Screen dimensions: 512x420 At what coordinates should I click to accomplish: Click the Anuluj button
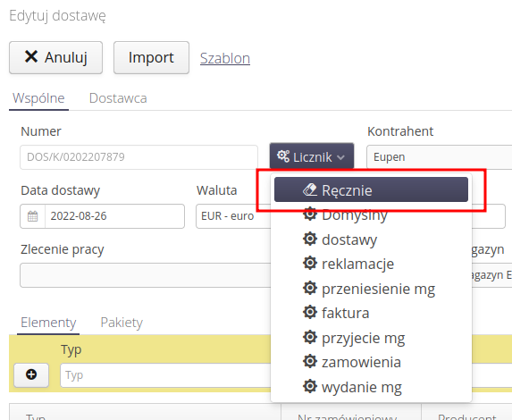click(55, 57)
